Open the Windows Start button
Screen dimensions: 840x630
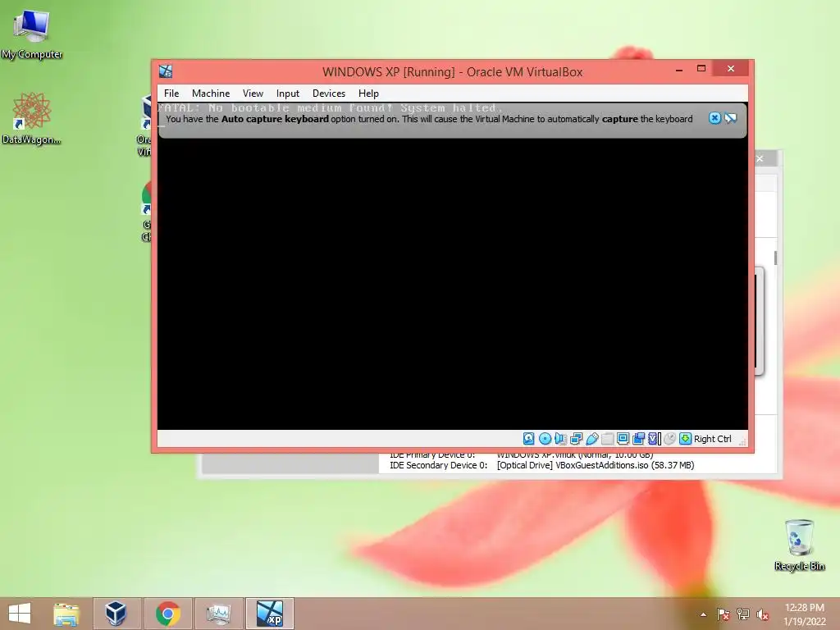coord(20,614)
